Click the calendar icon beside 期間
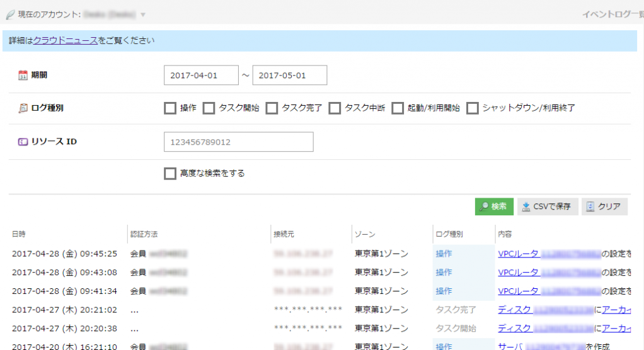This screenshot has width=644, height=350. 23,76
